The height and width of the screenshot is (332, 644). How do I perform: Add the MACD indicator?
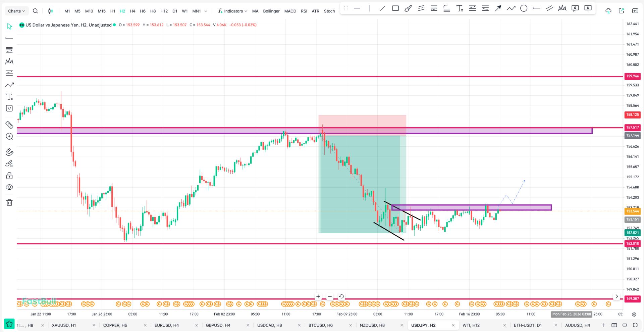pyautogui.click(x=290, y=11)
